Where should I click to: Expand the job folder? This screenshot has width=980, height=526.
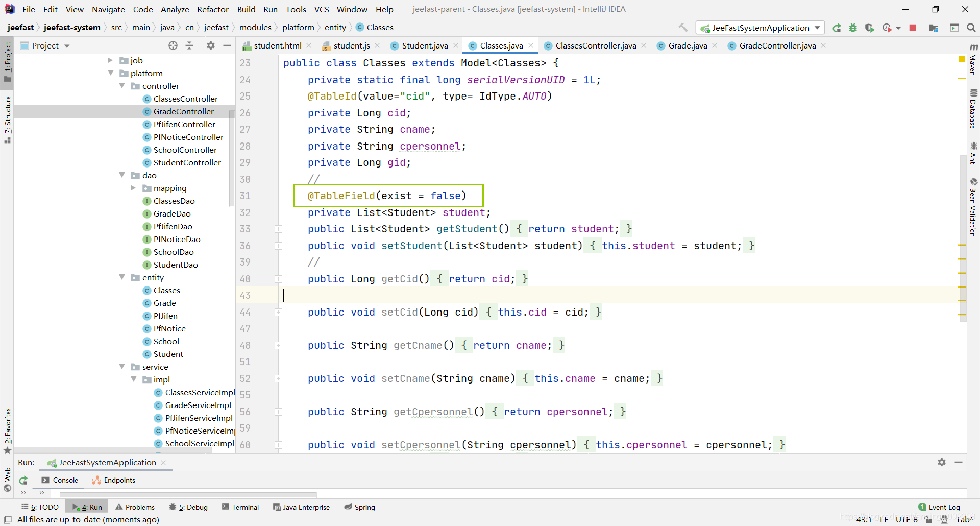coord(110,60)
